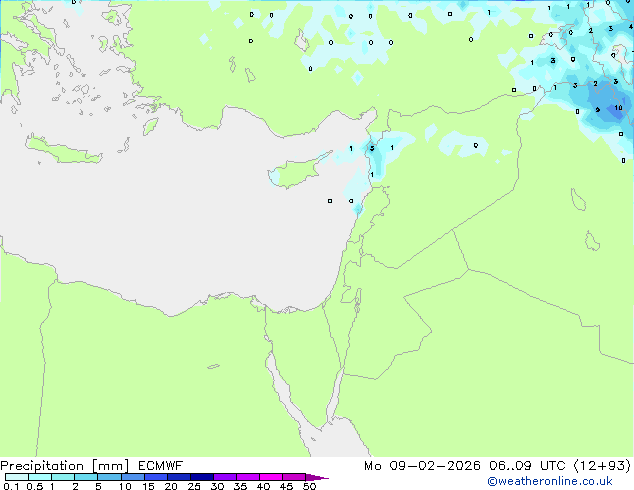Click the '30' legend scale label

[x=217, y=486]
